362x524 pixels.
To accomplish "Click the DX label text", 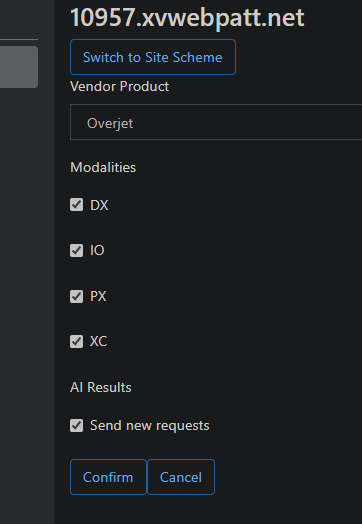I will point(99,205).
